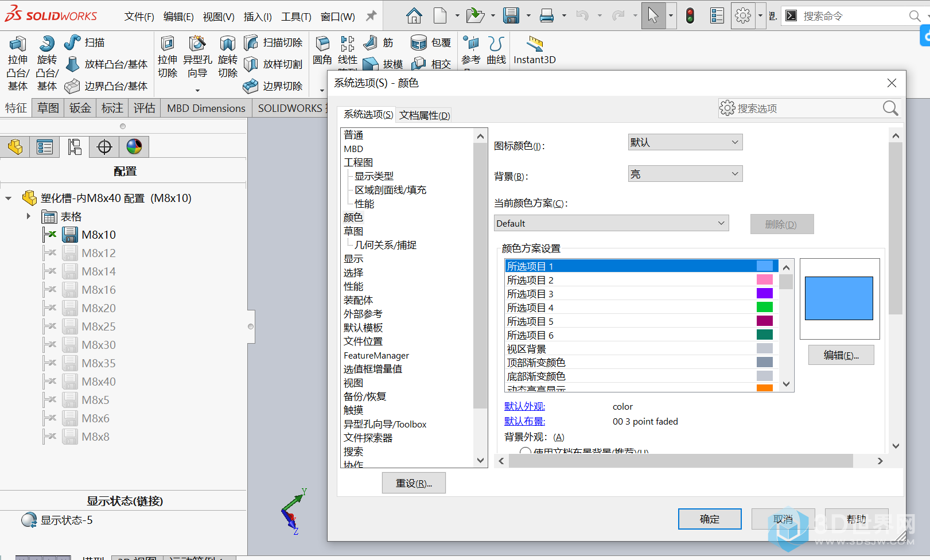The image size is (930, 560).
Task: Click the Home icon in top toolbar
Action: point(414,15)
